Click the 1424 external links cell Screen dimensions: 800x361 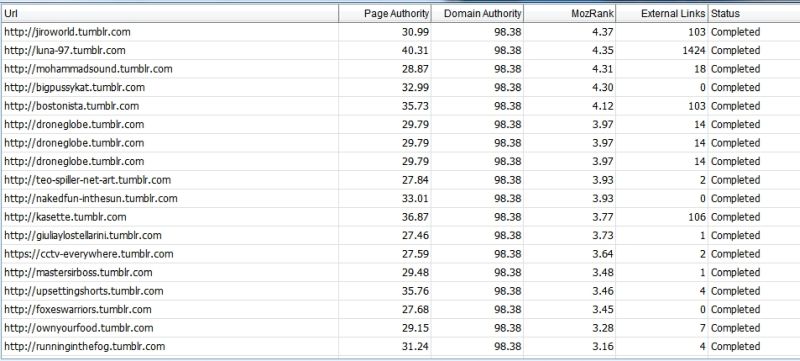coord(662,50)
